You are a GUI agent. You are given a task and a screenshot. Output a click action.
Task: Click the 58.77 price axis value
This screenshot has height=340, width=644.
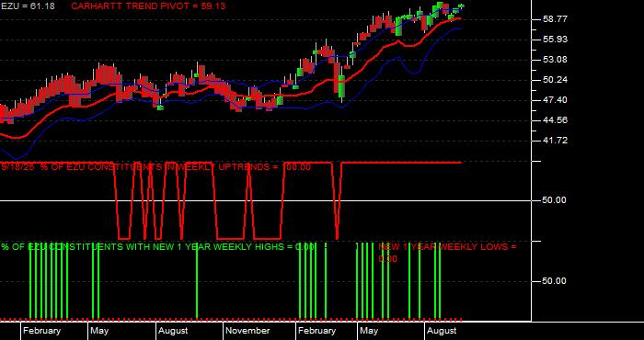(555, 19)
